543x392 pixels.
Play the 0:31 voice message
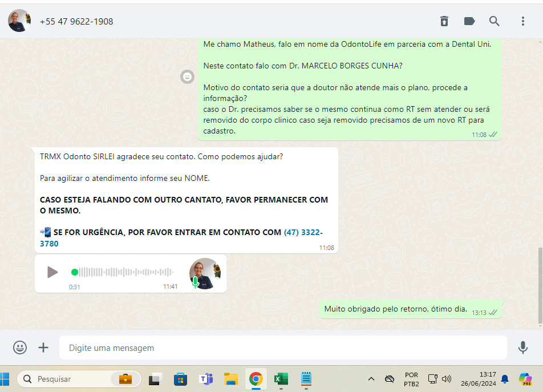point(52,272)
